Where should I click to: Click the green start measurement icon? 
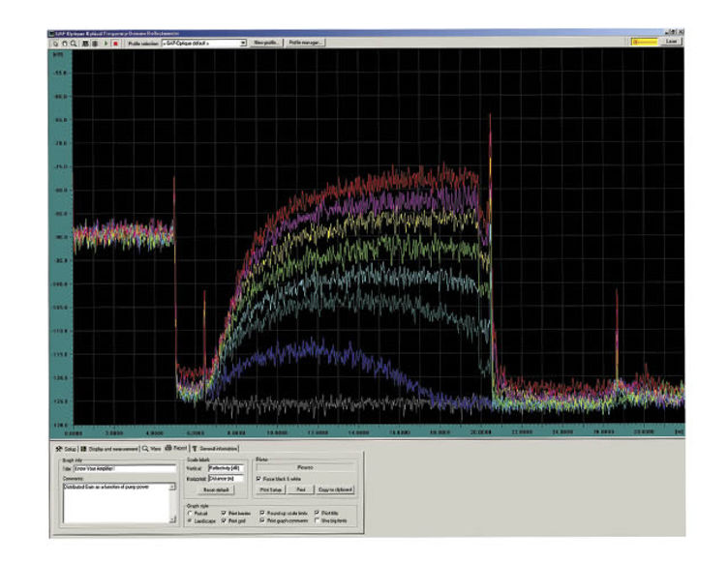pyautogui.click(x=106, y=44)
